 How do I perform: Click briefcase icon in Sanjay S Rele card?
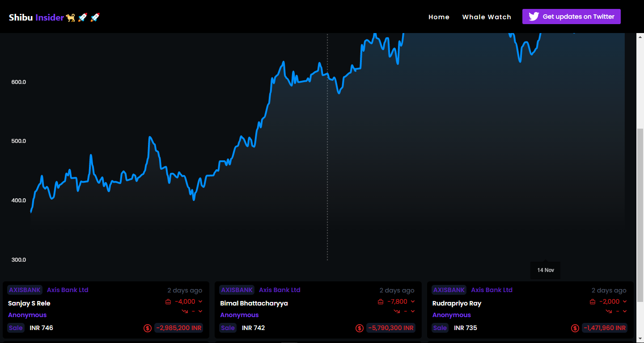pyautogui.click(x=168, y=301)
